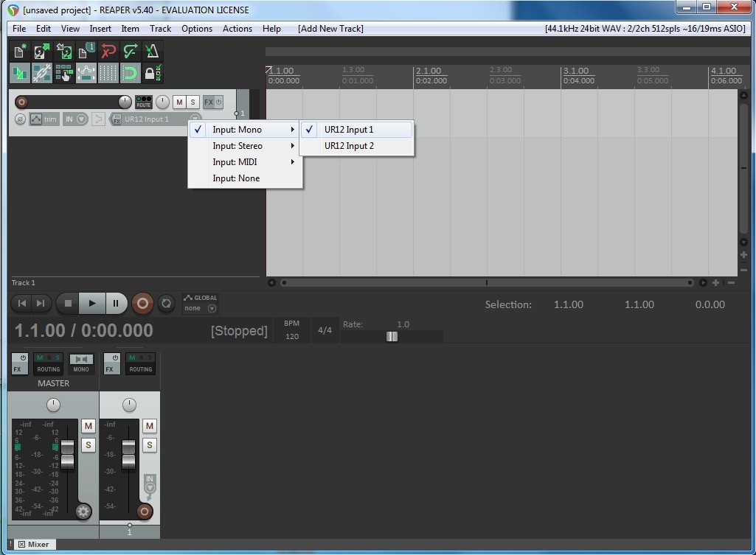Click the transport Stop button
This screenshot has height=555, width=756.
(68, 304)
